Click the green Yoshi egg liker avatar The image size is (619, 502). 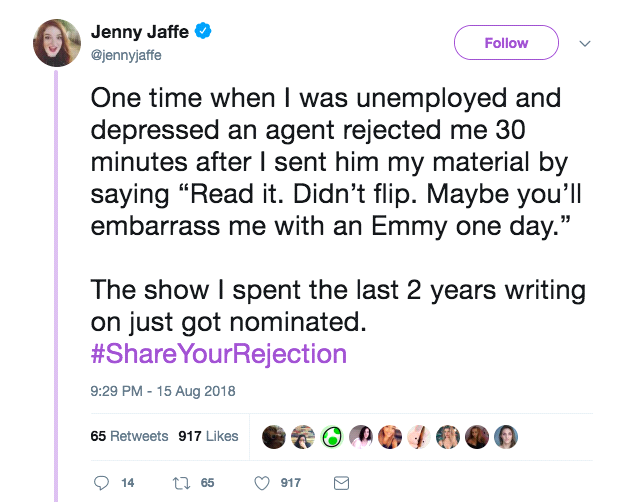coord(329,436)
